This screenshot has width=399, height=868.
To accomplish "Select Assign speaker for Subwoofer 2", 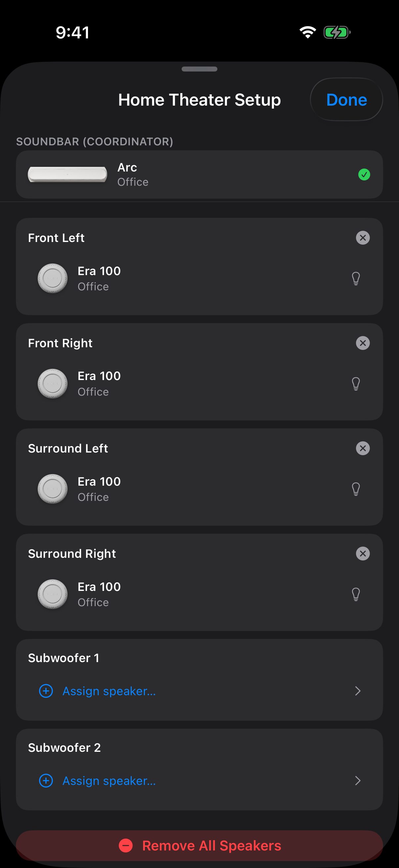I will click(109, 780).
